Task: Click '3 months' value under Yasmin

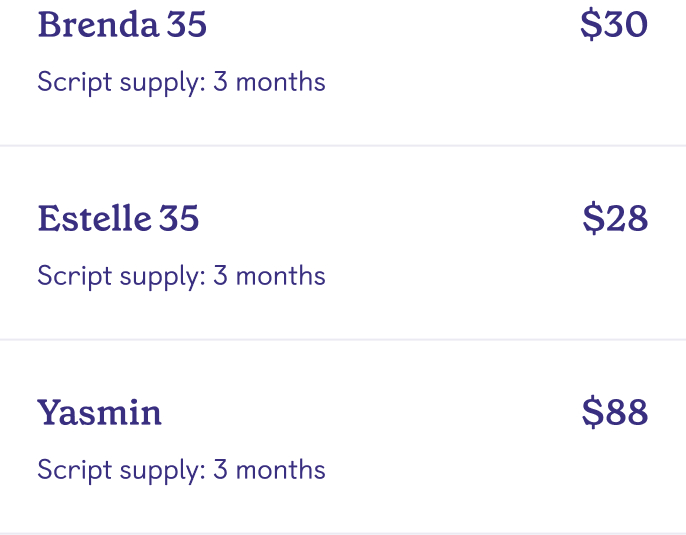Action: click(x=269, y=470)
